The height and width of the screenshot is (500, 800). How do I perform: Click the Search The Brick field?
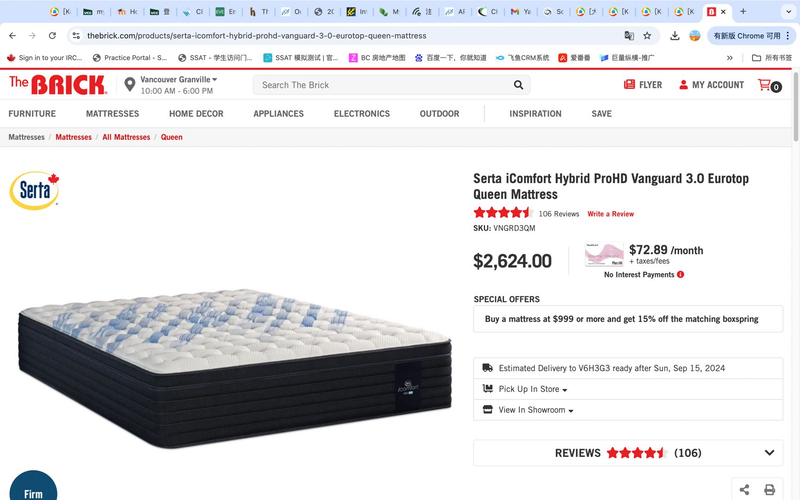point(385,85)
